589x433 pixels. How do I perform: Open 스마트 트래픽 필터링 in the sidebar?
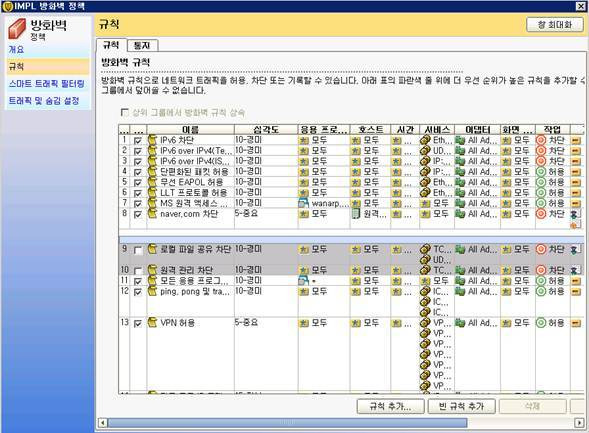pos(47,84)
